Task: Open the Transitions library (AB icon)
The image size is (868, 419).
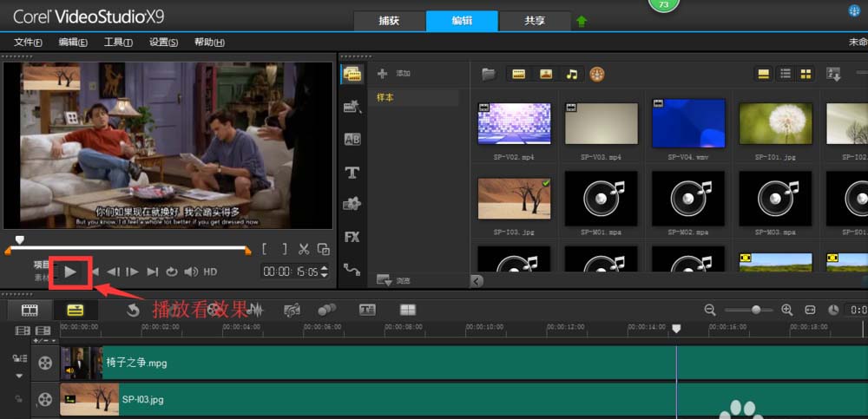Action: tap(352, 139)
